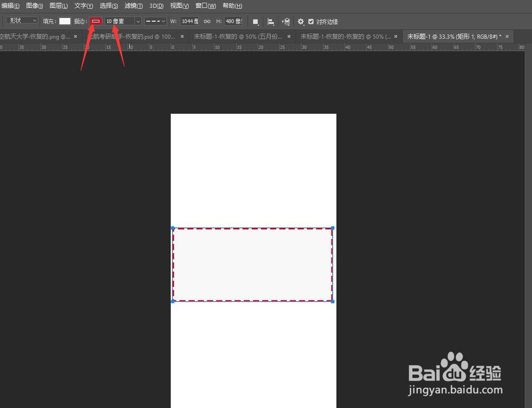This screenshot has height=408, width=532.
Task: Open the 文字(Y) menu
Action: click(x=84, y=6)
